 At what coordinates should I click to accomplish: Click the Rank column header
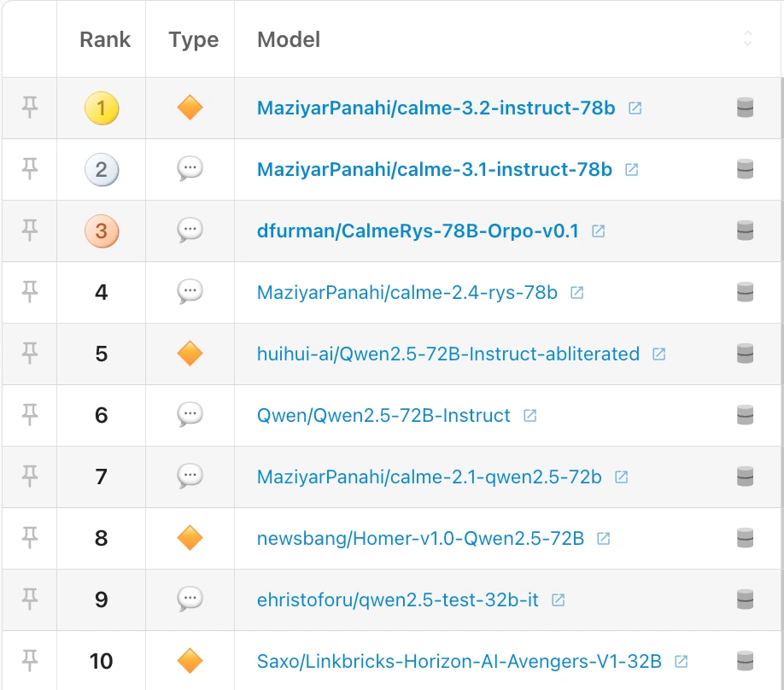point(105,39)
